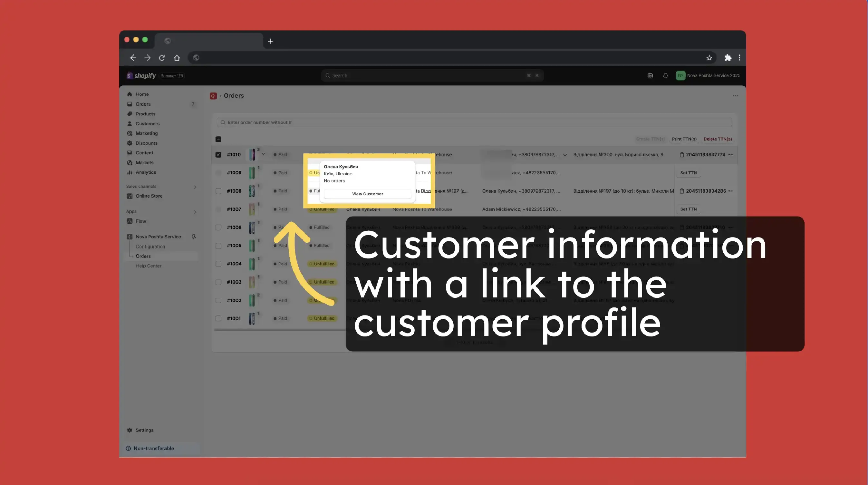Screen dimensions: 868x485
Task: Copy TTN 20451183837774 via its clipboard icon
Action: tap(682, 155)
